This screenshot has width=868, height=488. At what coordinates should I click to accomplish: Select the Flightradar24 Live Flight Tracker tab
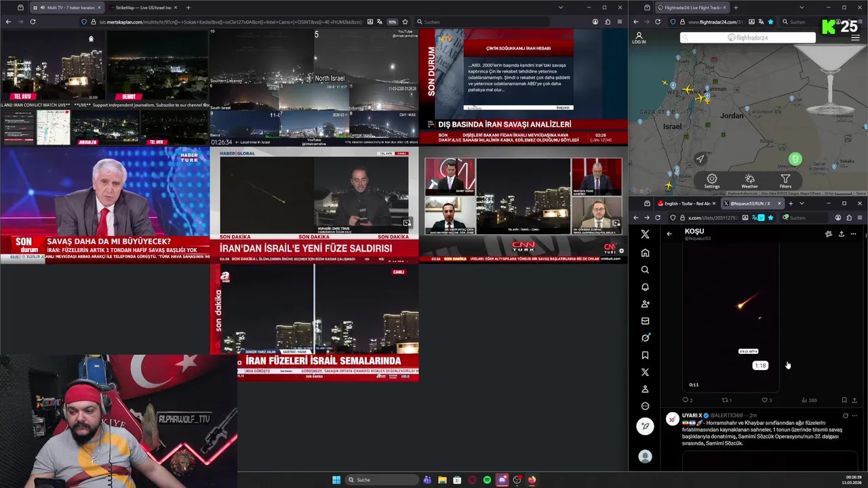tap(691, 7)
